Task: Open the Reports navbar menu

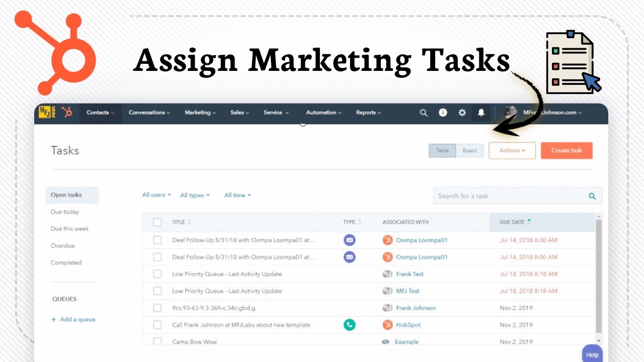Action: coord(369,113)
